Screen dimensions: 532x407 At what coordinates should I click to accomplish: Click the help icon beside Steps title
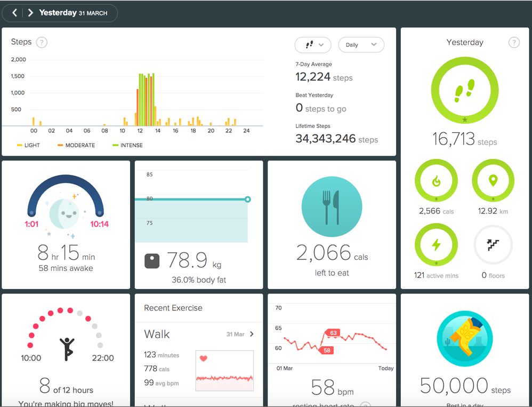point(42,42)
